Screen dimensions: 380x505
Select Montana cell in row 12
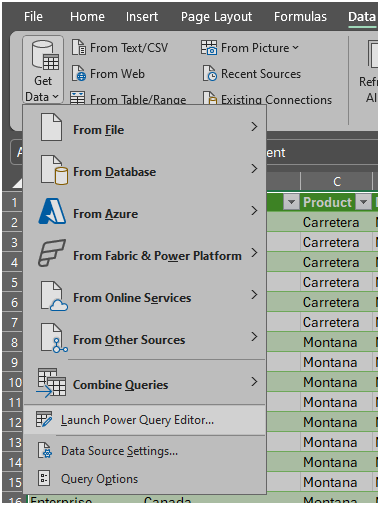[336, 422]
